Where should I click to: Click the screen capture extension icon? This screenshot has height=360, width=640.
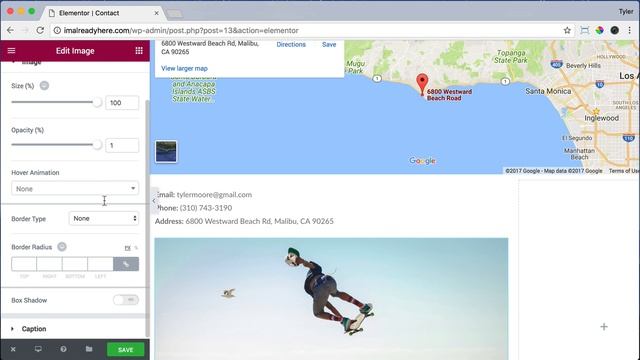[x=584, y=30]
